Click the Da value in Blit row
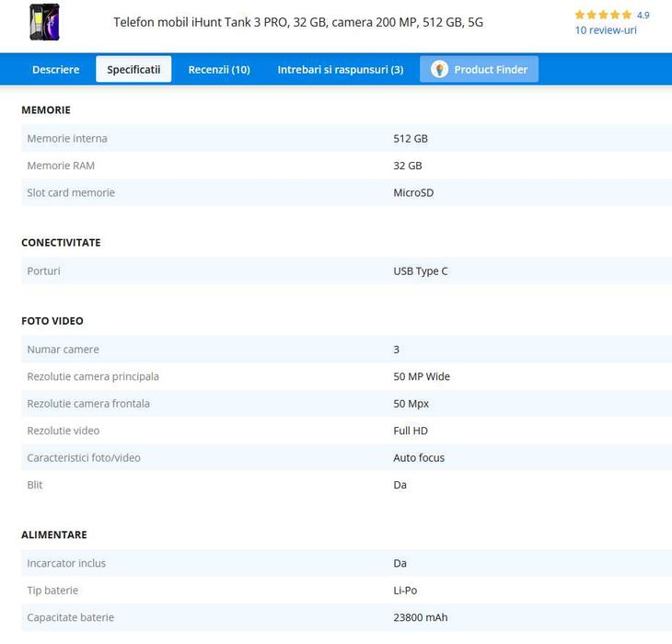 tap(400, 485)
